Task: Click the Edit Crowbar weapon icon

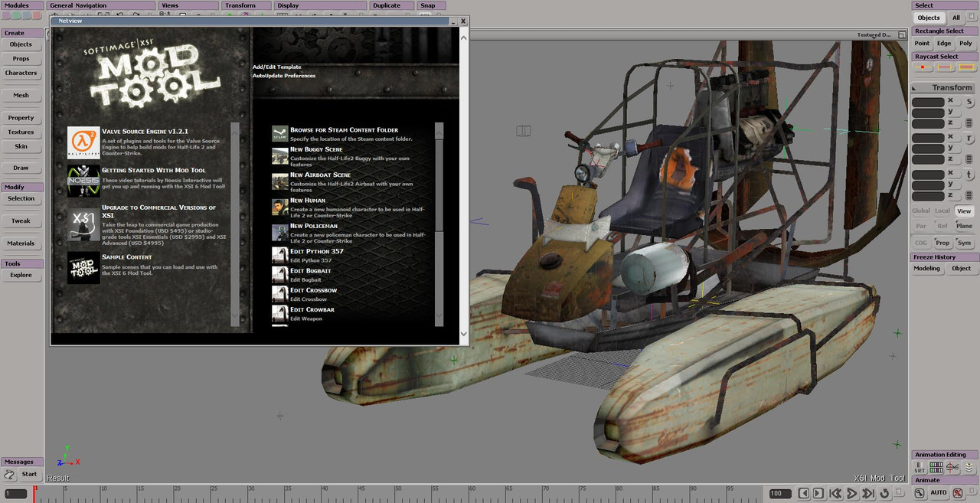Action: (x=280, y=314)
